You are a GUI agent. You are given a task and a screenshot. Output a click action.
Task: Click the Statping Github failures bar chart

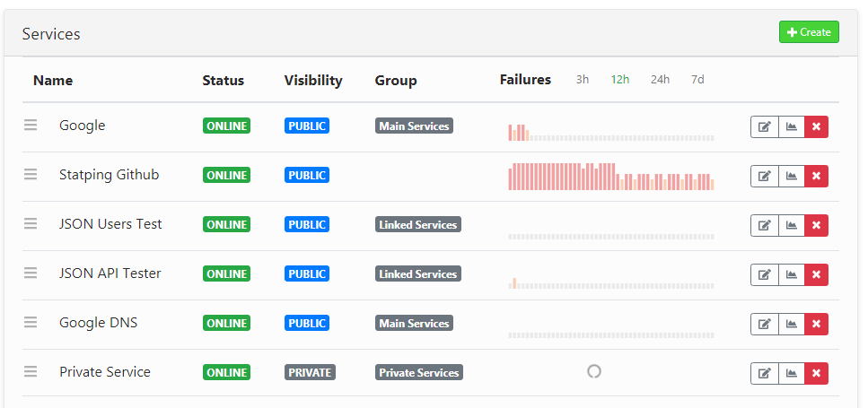click(611, 177)
